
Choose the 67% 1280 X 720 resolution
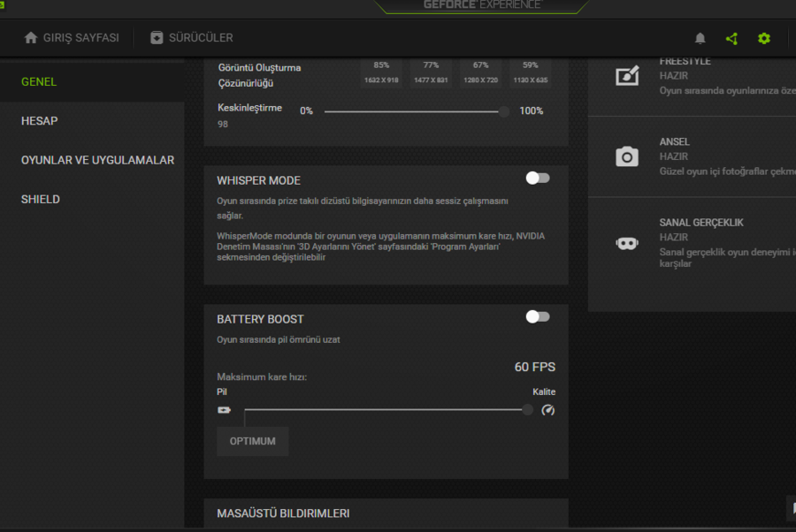tap(481, 72)
